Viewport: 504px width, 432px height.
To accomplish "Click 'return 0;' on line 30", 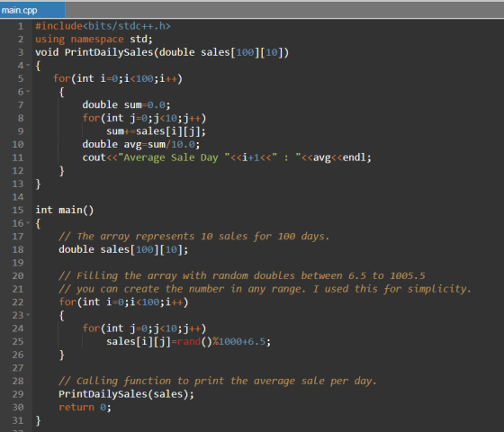I will click(x=85, y=408).
